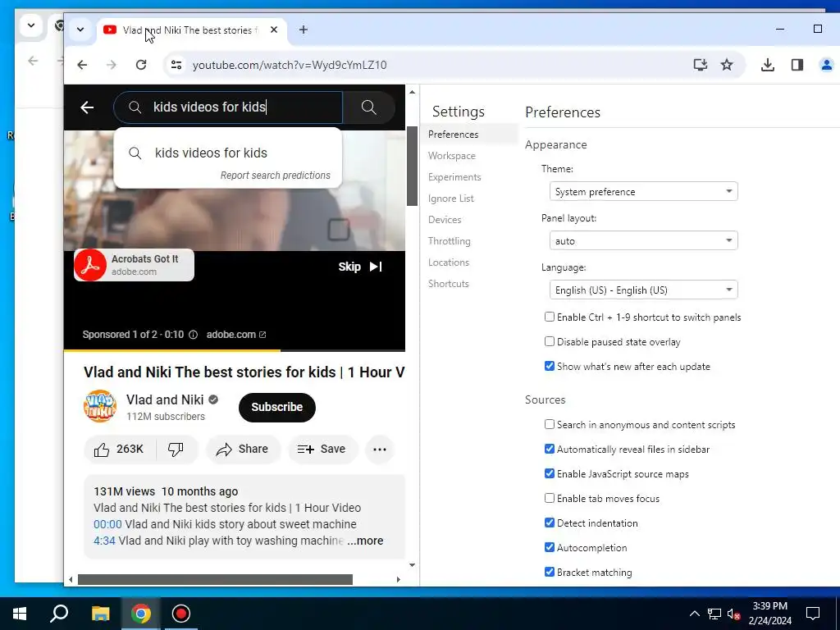Uncheck Detect indentation
This screenshot has height=630, width=840.
point(549,523)
